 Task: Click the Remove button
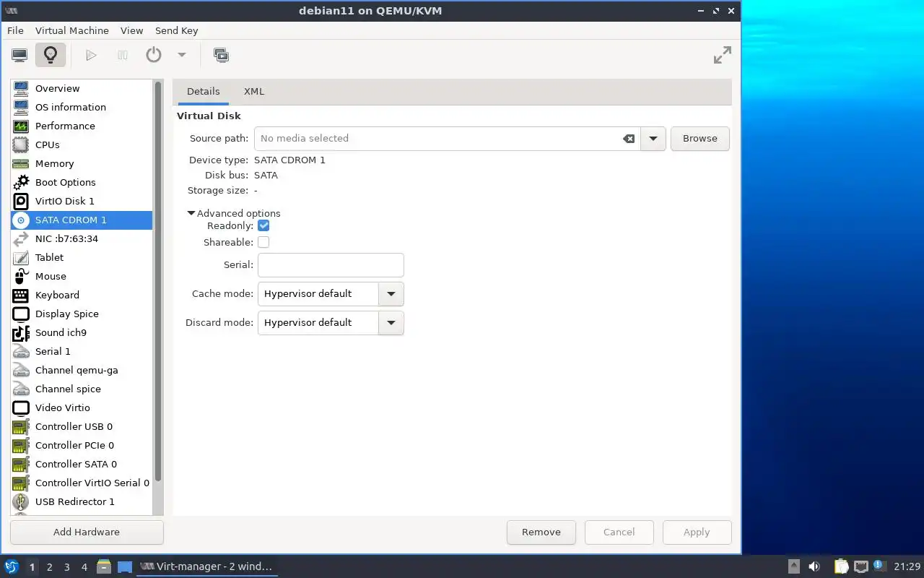[541, 532]
